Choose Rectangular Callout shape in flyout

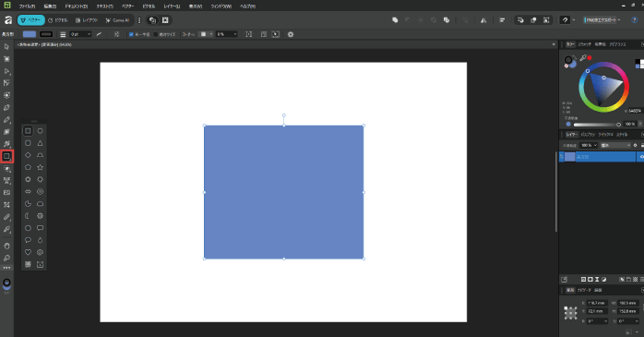pos(40,228)
